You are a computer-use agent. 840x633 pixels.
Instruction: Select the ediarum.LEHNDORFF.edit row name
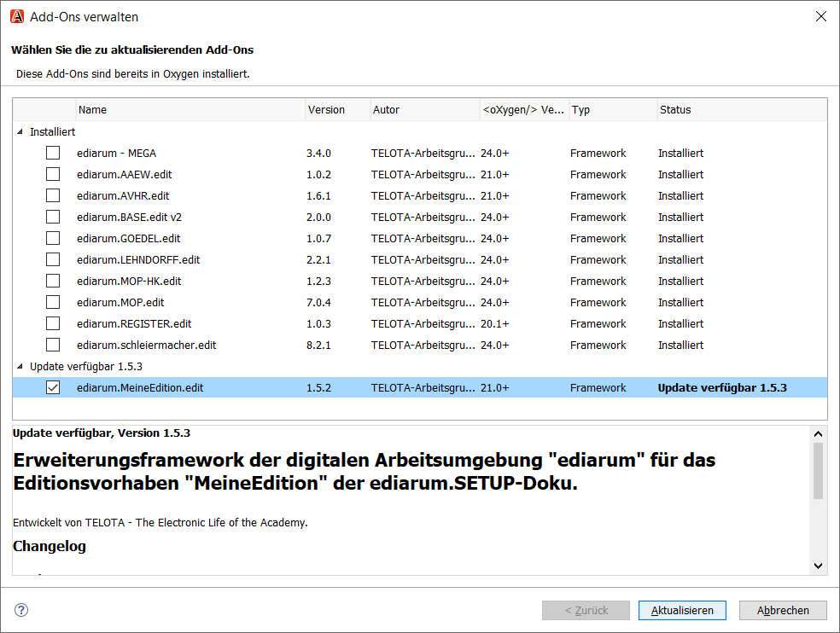138,259
